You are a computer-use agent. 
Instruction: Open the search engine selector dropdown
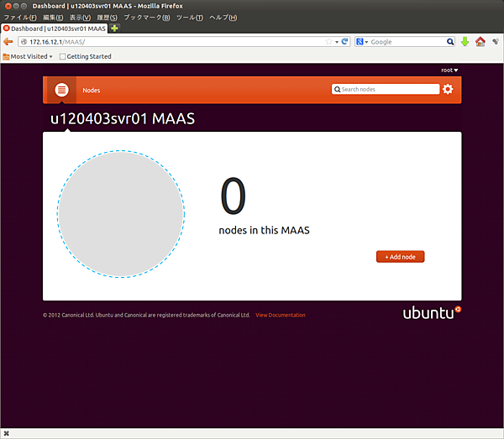[x=362, y=42]
